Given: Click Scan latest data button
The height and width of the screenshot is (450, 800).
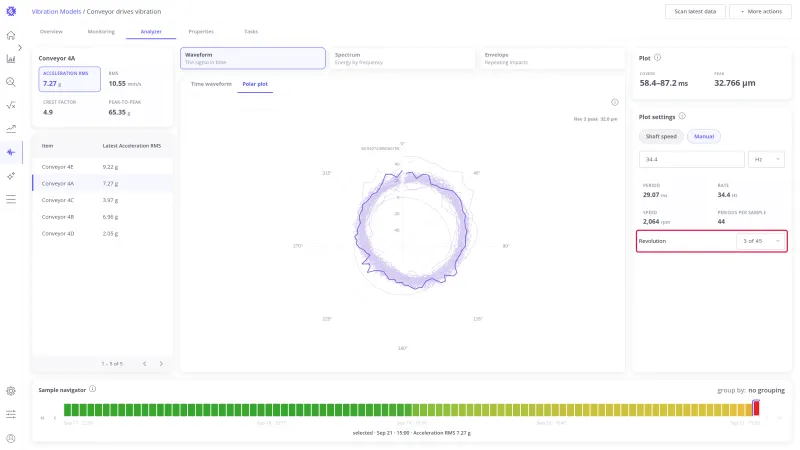Looking at the screenshot, I should coord(695,11).
